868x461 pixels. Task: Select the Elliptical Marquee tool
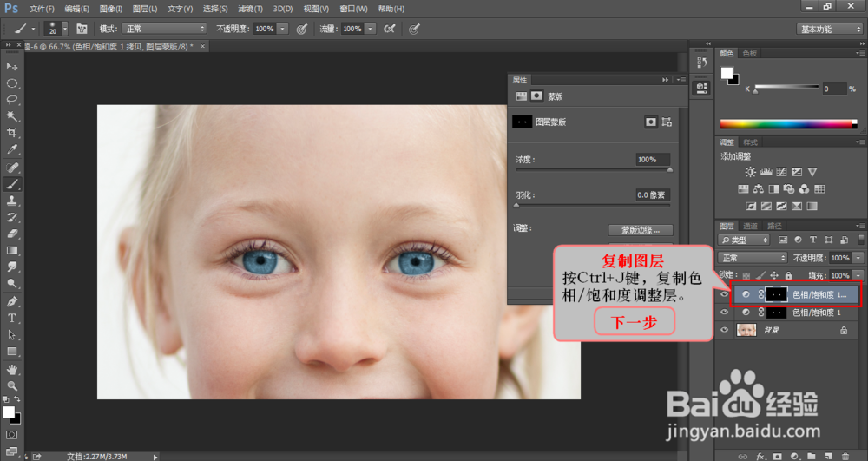(x=11, y=83)
